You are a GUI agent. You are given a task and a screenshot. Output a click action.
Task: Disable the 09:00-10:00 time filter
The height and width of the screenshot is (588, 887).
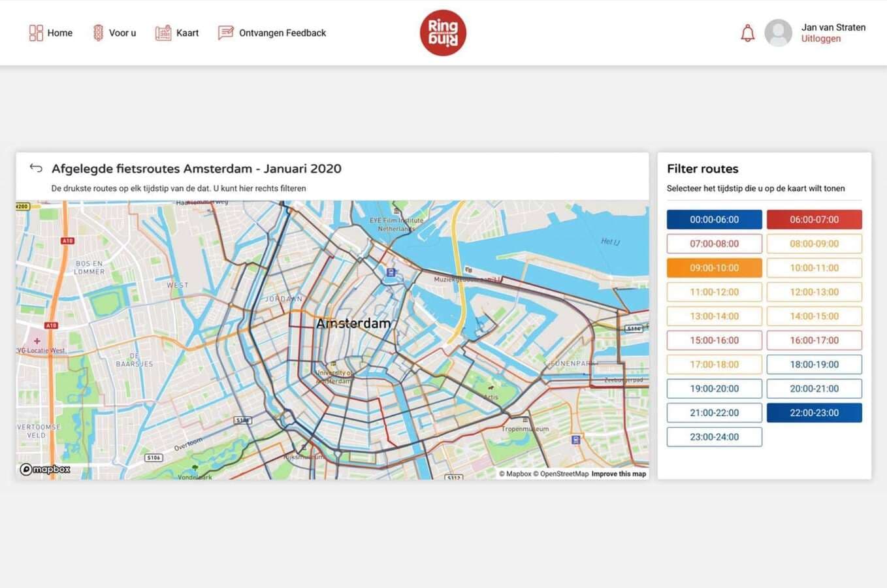(714, 268)
